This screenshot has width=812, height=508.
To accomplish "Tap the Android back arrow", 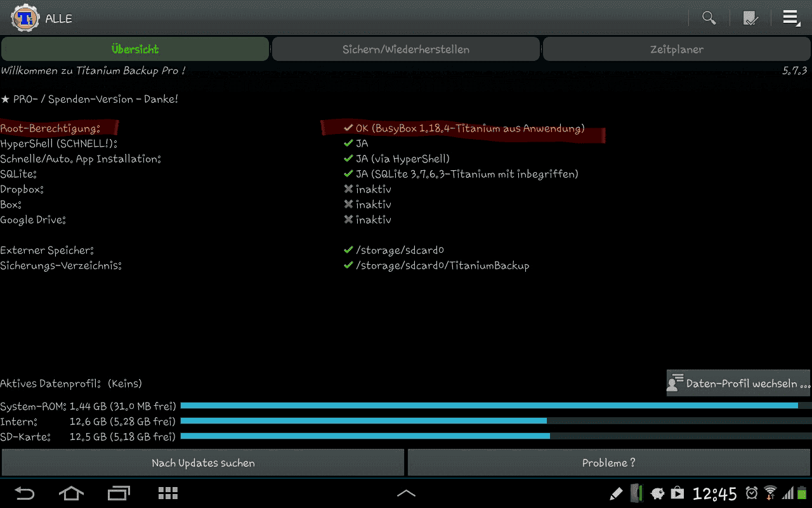I will [x=24, y=493].
